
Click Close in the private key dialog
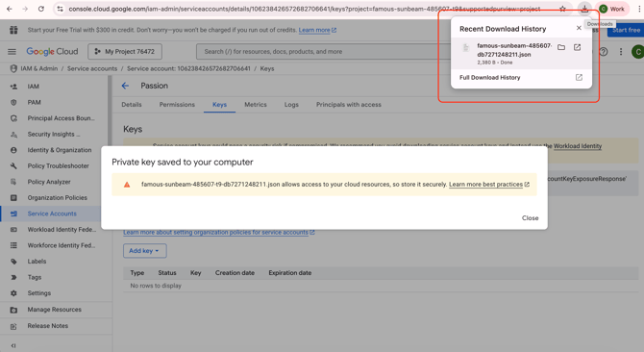530,218
